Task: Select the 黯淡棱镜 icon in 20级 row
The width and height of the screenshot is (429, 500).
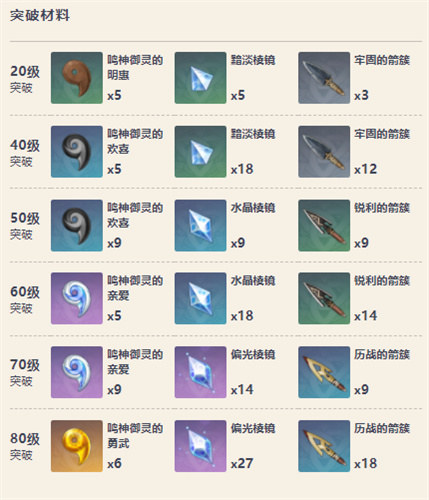Action: 200,78
